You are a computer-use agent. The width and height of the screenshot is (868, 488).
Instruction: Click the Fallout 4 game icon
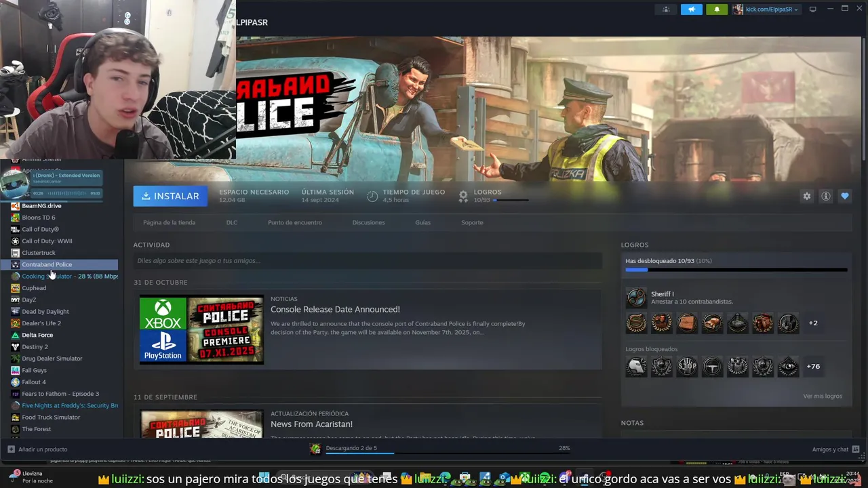coord(16,382)
